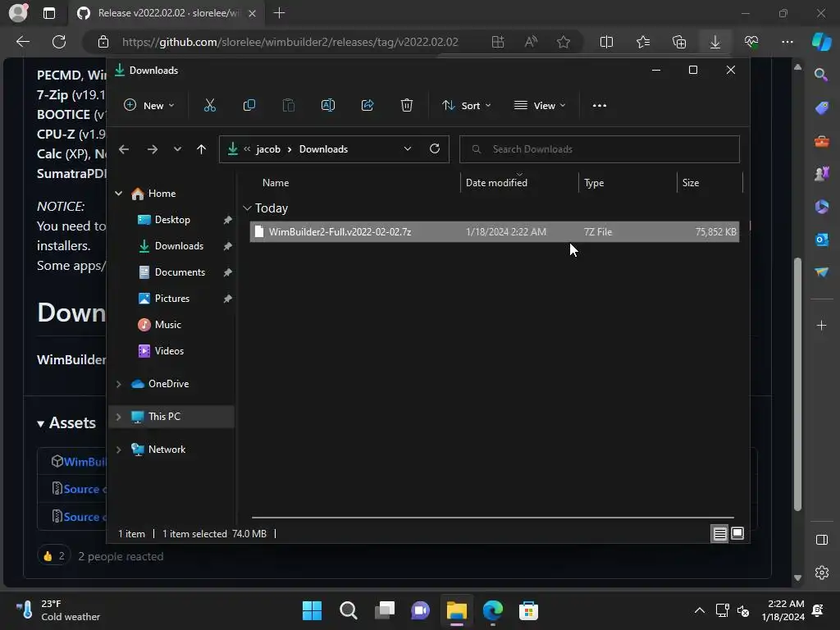Screen dimensions: 840x630
Task: Open the See more ellipsis in Explorer toolbar
Action: pos(600,106)
